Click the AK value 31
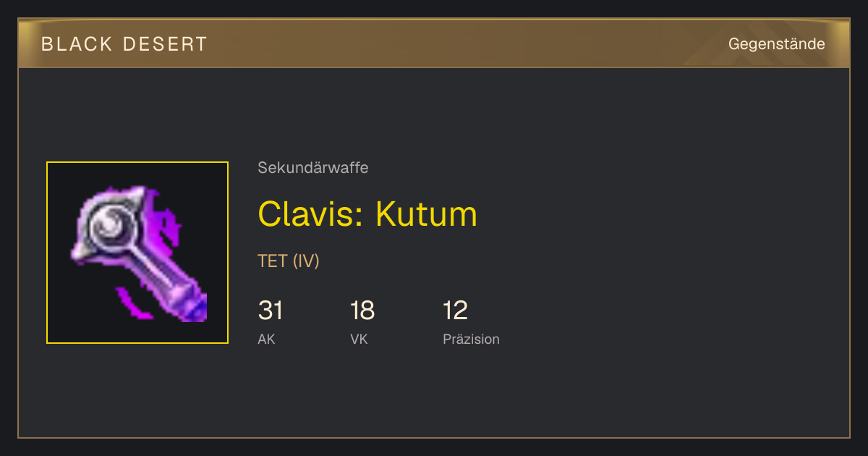This screenshot has width=868, height=456. tap(270, 311)
